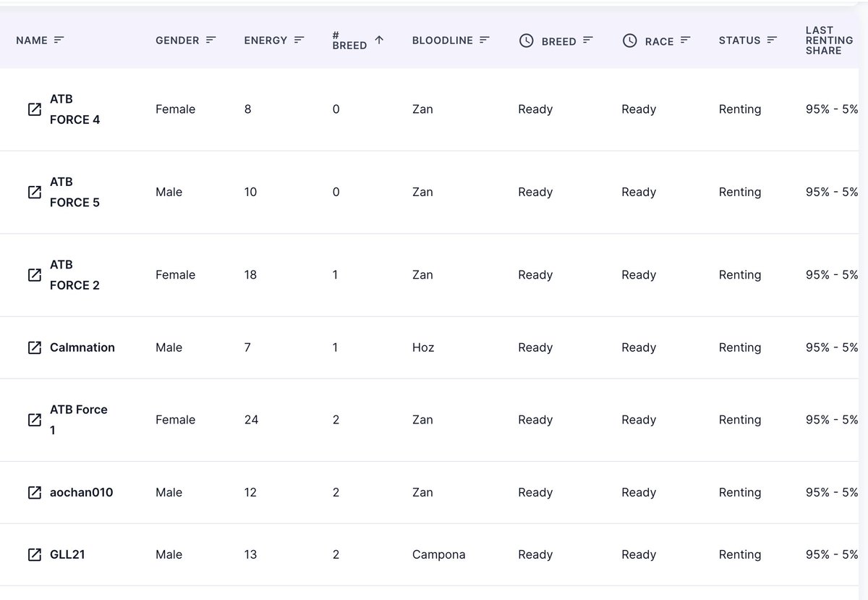Viewport: 868px width, 600px height.
Task: Sort table by STATUS column header
Action: (x=739, y=41)
